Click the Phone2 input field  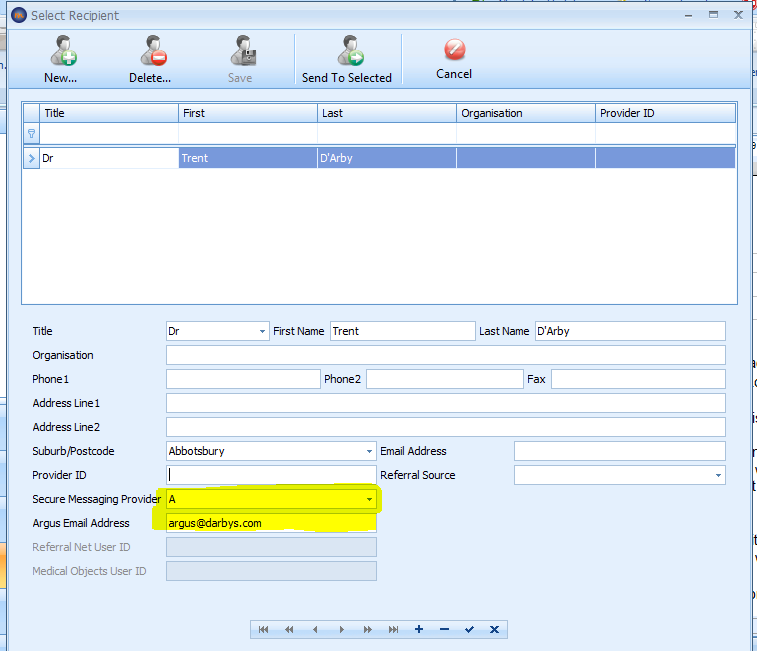point(445,379)
